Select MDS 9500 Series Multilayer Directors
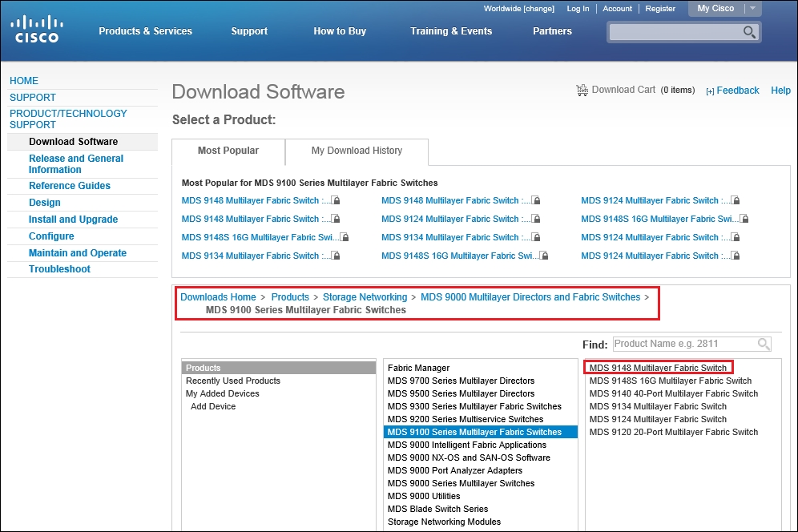This screenshot has height=532, width=798. pyautogui.click(x=461, y=393)
